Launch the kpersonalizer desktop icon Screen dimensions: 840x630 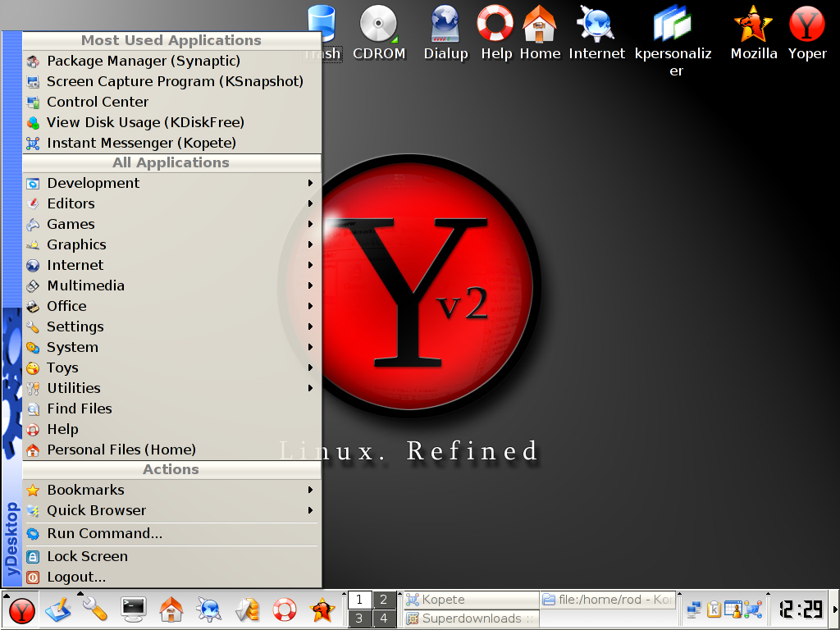674,40
